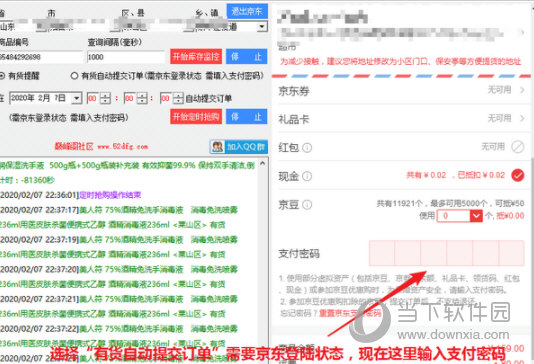Click the 京豆 info icon
Screen dimensions: 534x364
pyautogui.click(x=307, y=205)
